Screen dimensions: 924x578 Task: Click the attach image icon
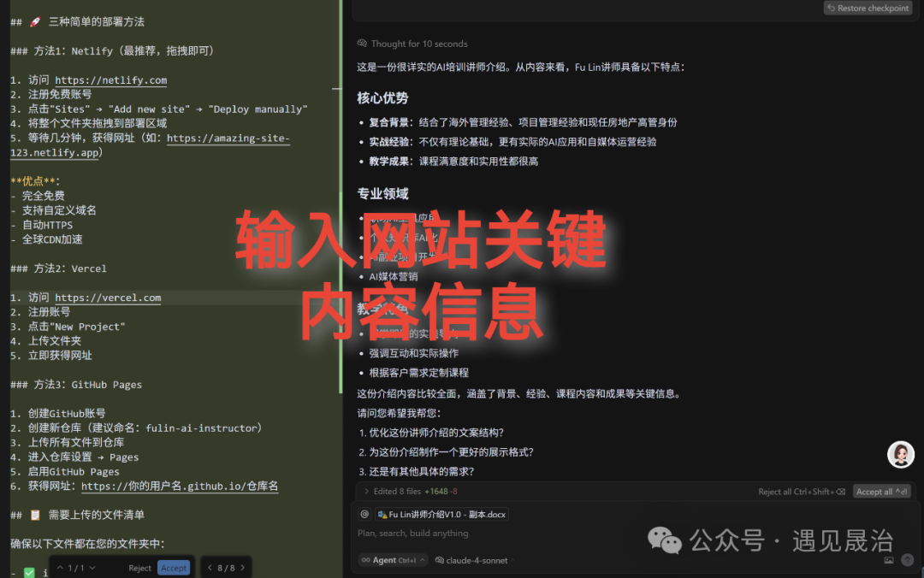tap(889, 560)
